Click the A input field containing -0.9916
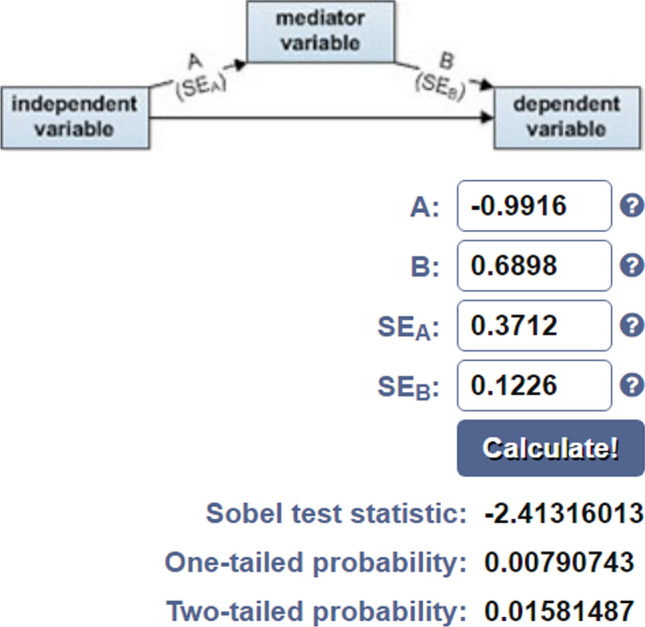The width and height of the screenshot is (645, 627). pyautogui.click(x=533, y=206)
